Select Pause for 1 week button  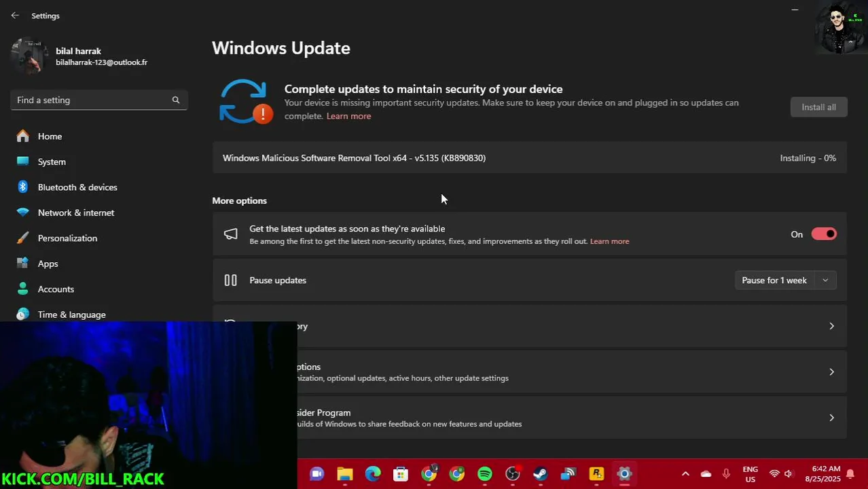(x=774, y=280)
